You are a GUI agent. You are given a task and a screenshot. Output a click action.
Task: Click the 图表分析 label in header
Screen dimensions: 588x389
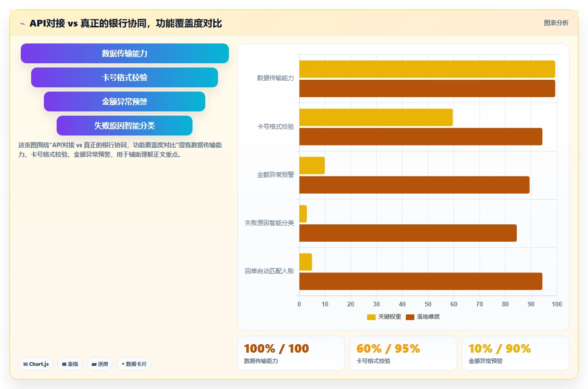coord(556,23)
